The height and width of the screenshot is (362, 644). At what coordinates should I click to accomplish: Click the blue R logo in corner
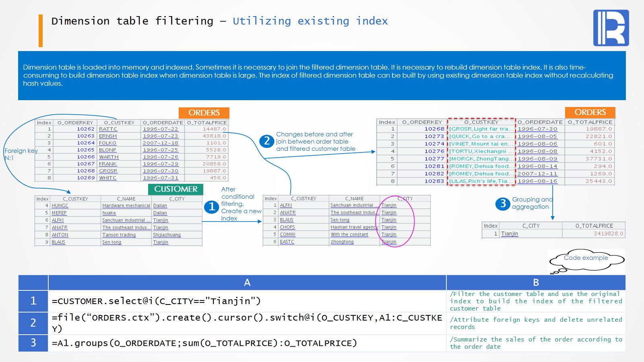(x=611, y=28)
